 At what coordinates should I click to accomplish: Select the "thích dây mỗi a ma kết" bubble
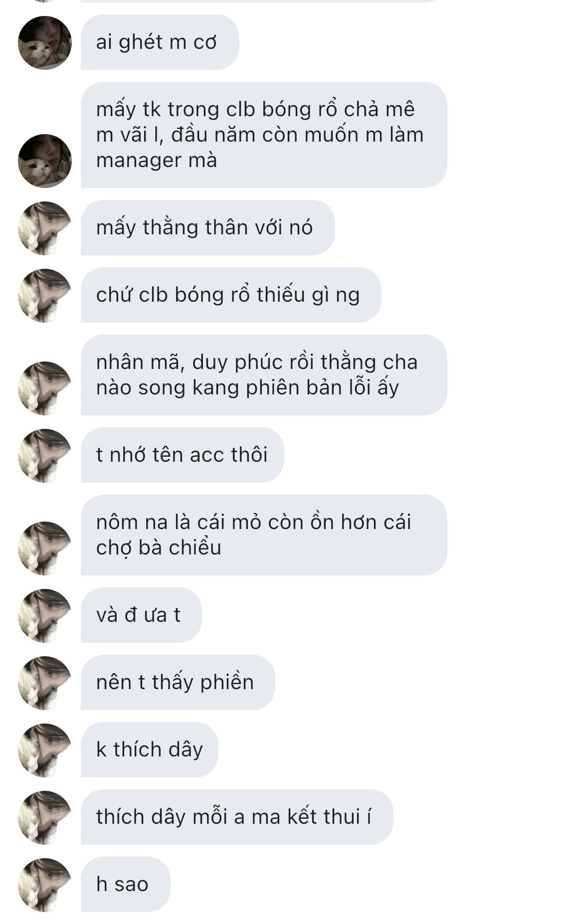pos(237,817)
